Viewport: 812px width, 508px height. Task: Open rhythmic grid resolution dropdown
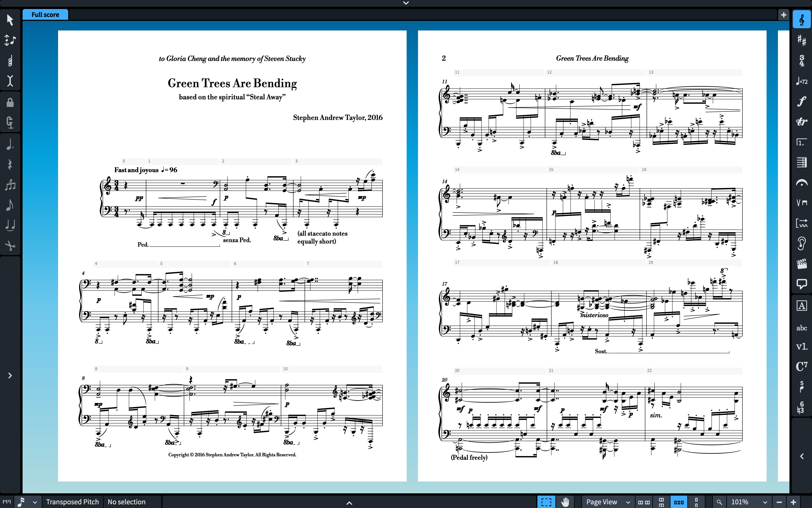[x=35, y=502]
